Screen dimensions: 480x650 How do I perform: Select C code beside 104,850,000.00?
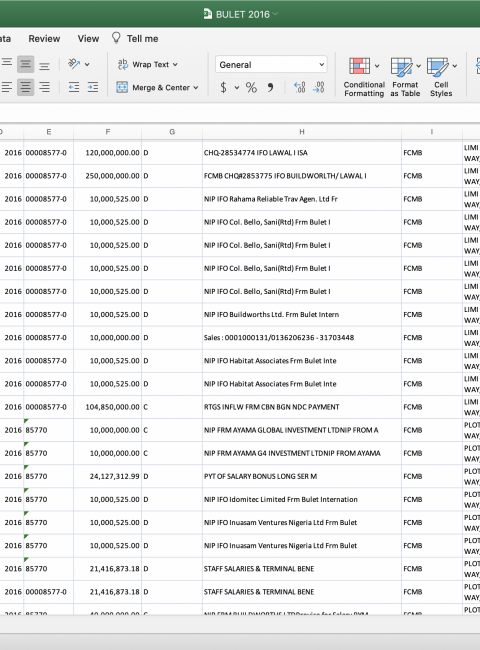(x=172, y=407)
